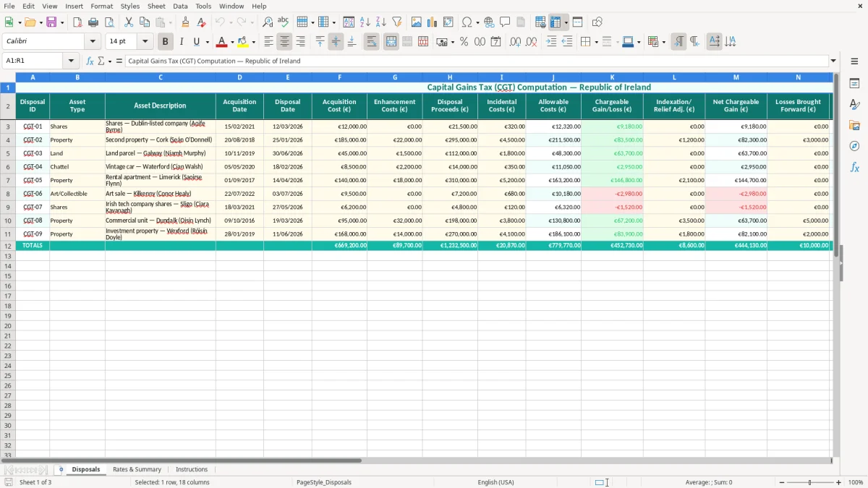Expand Background Color dropdown arrow
This screenshot has height=488, width=868.
coord(253,42)
